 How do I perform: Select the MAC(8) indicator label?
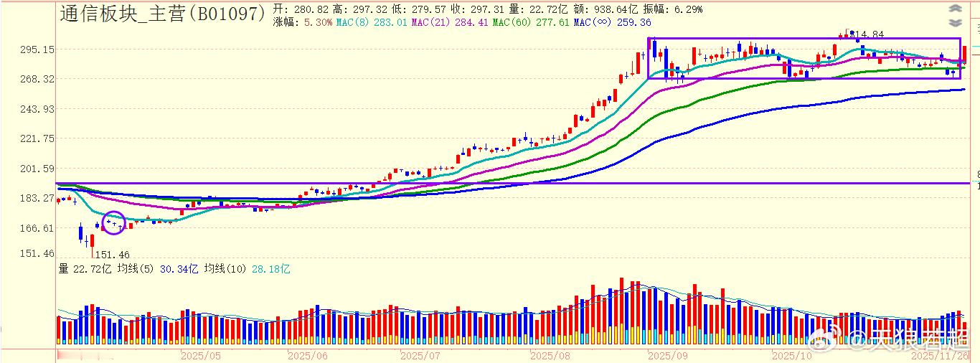point(353,22)
